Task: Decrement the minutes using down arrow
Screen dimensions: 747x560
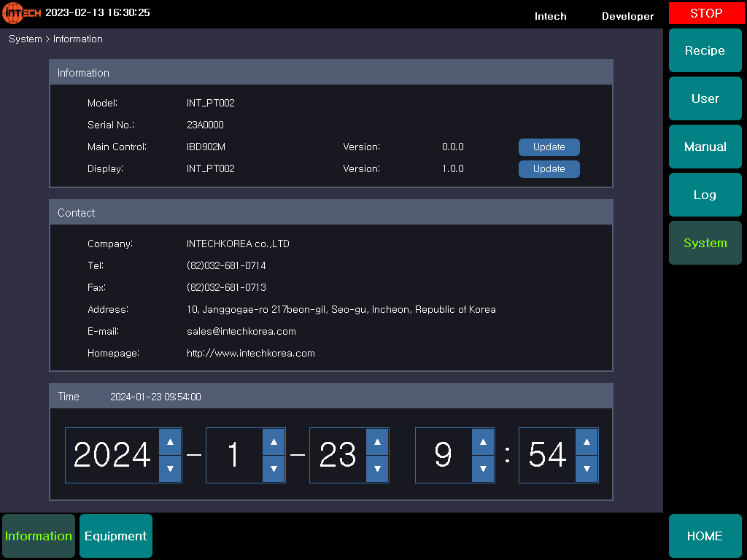Action: [587, 468]
